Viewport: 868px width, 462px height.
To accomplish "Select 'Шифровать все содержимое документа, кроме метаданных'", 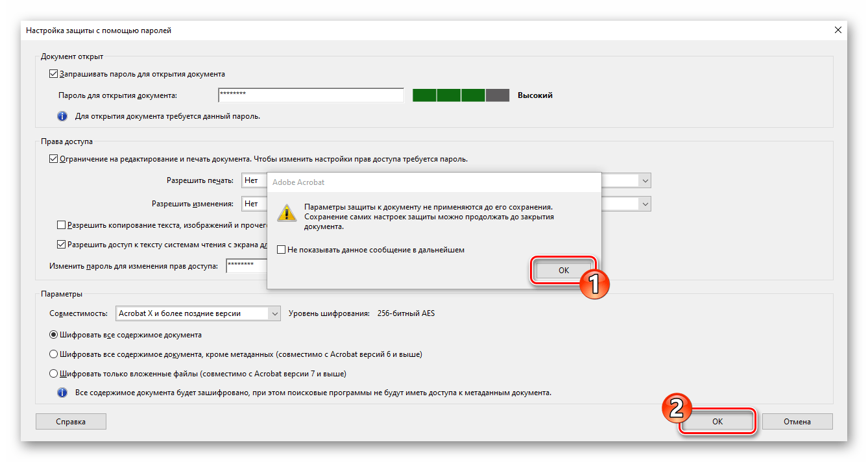I will 53,354.
